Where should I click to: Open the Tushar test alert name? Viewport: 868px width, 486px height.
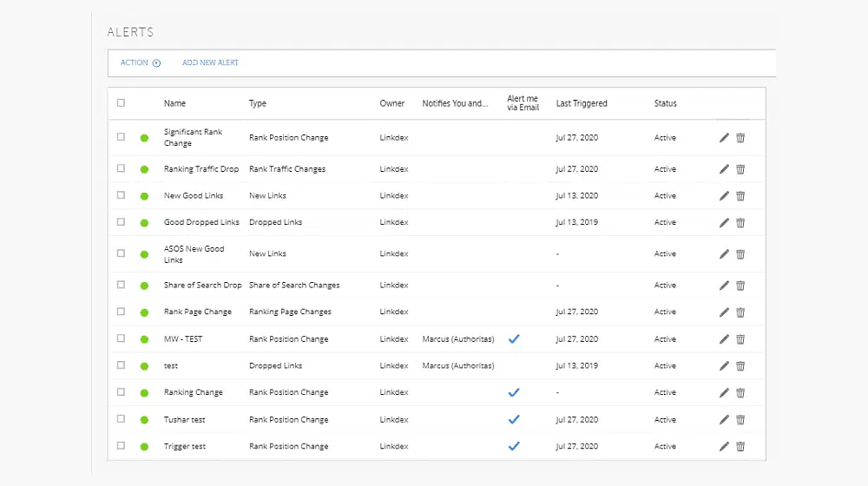184,419
